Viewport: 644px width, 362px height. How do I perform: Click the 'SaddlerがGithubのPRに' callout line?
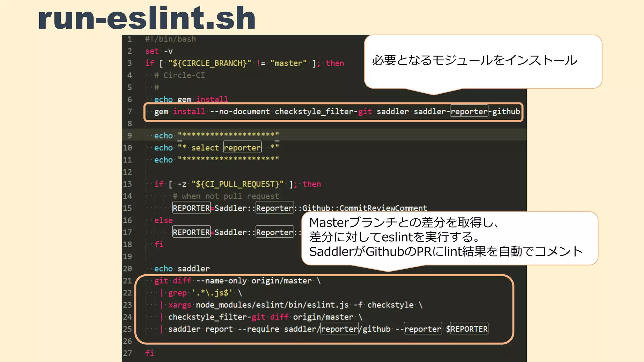(446, 251)
